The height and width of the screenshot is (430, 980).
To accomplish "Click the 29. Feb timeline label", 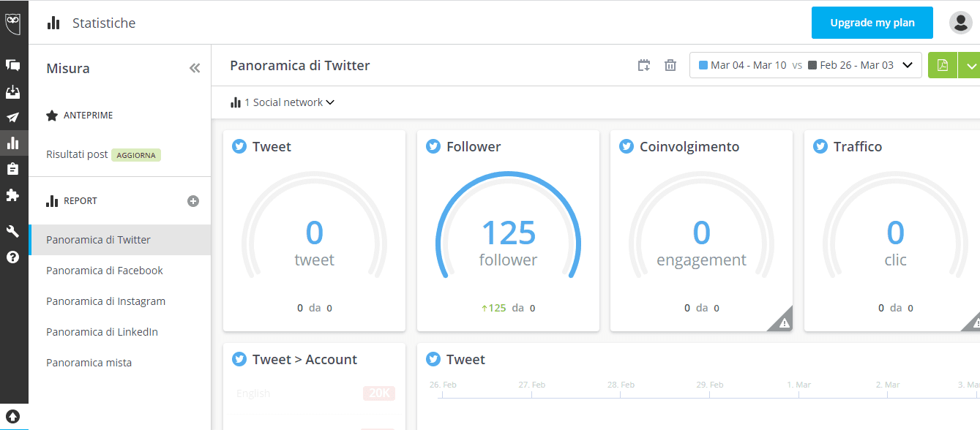I will point(710,385).
